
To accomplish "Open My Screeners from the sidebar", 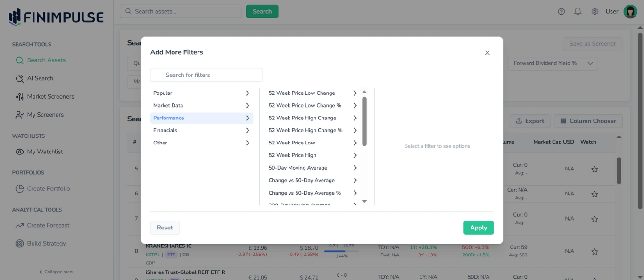I will (46, 114).
